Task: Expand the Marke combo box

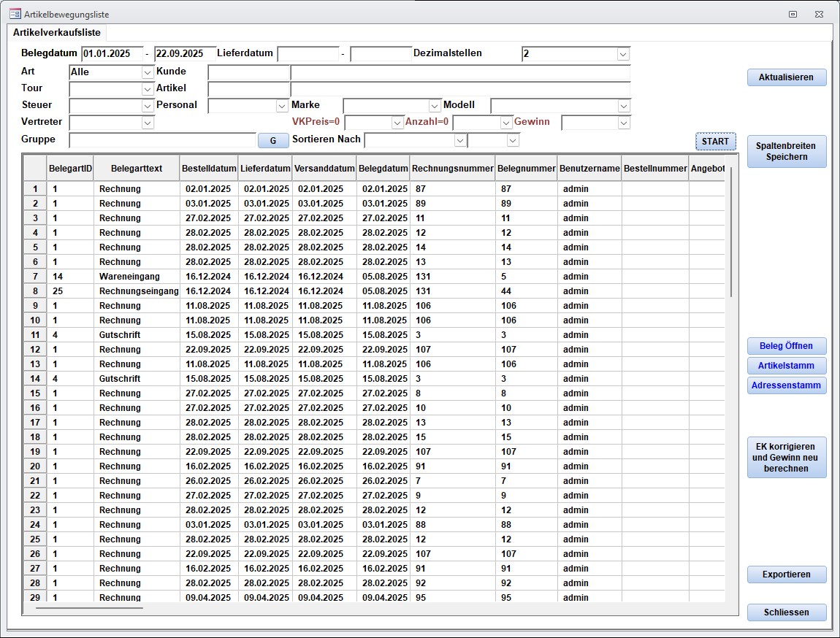Action: [x=435, y=106]
